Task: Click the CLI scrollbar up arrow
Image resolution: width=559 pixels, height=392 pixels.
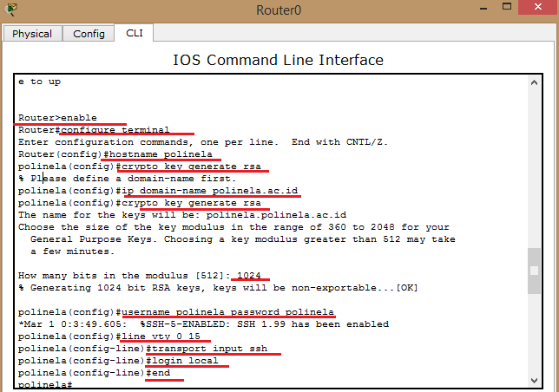Action: 534,82
